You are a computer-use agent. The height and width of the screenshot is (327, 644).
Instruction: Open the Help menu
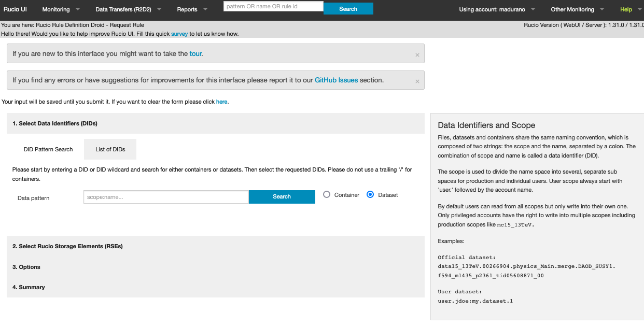click(x=626, y=9)
